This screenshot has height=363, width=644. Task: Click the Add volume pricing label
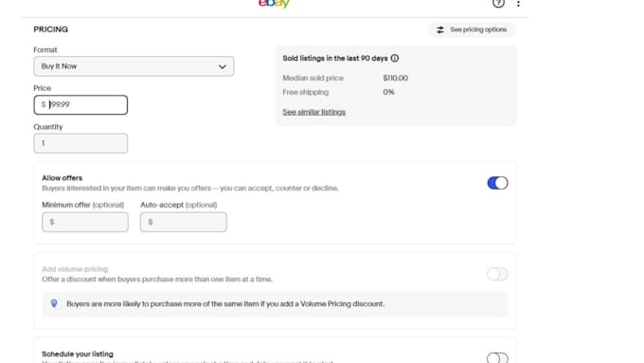(x=75, y=269)
